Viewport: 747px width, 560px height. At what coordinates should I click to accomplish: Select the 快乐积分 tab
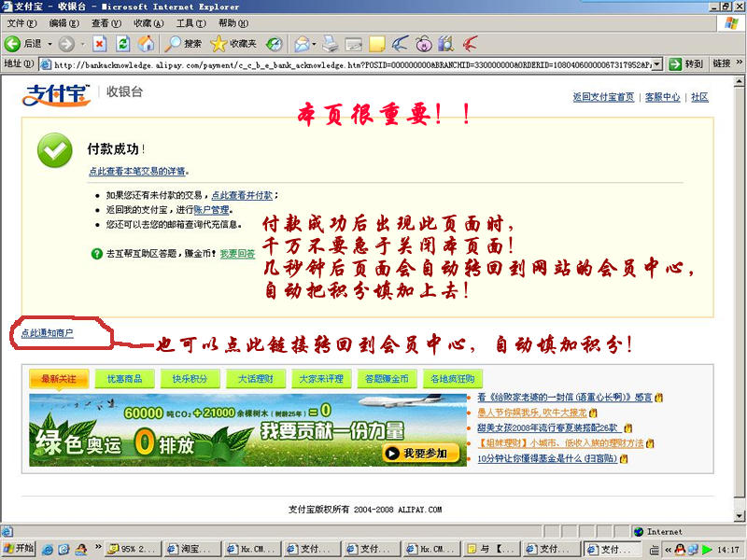190,379
